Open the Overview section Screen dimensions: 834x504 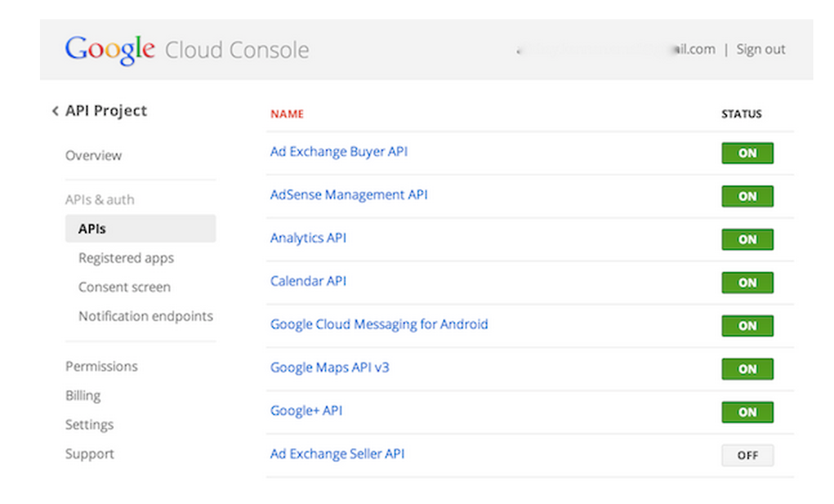(x=93, y=155)
